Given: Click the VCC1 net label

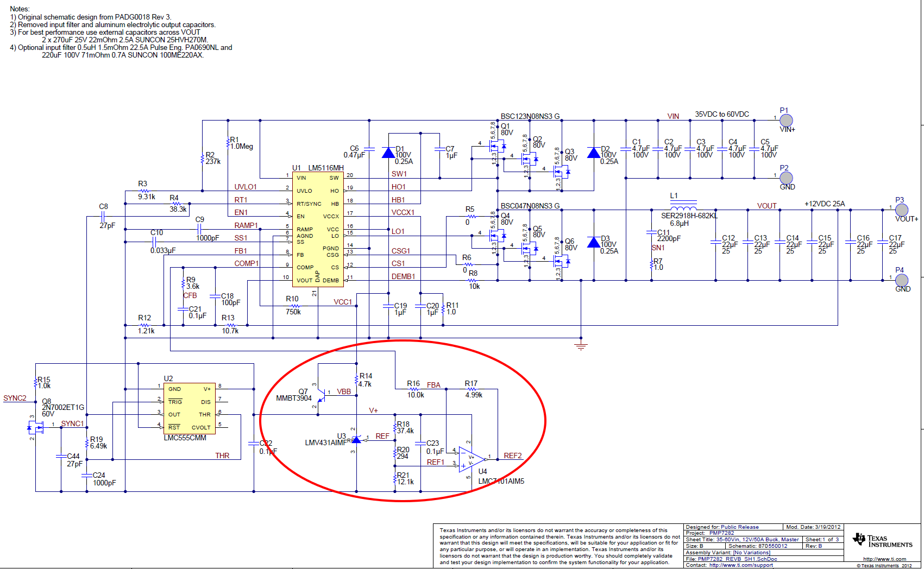Looking at the screenshot, I should 343,302.
